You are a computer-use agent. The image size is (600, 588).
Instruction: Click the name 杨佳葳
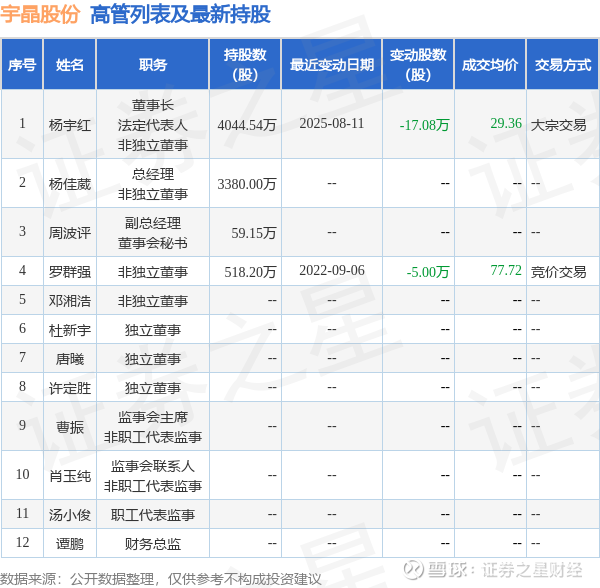pos(70,184)
